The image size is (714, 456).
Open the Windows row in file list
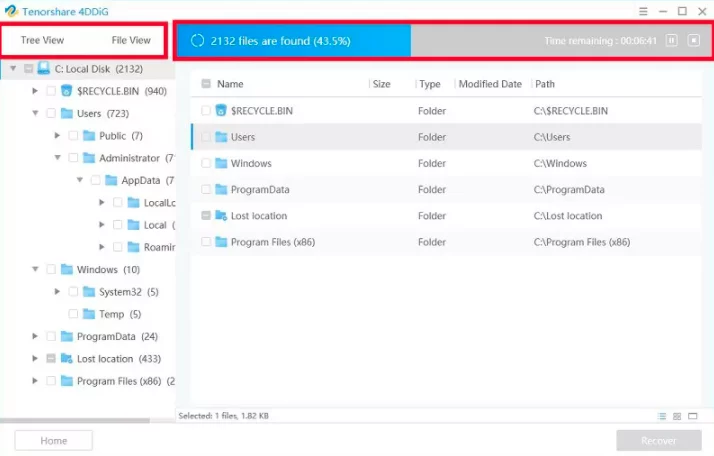pos(446,163)
